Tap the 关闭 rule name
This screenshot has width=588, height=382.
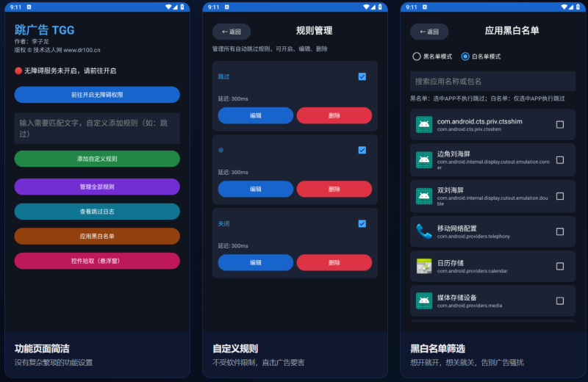(224, 224)
